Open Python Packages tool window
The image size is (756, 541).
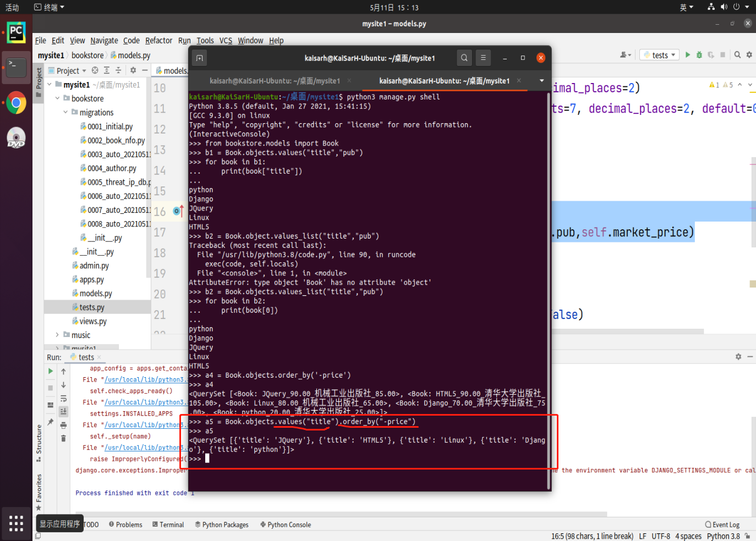click(x=221, y=525)
